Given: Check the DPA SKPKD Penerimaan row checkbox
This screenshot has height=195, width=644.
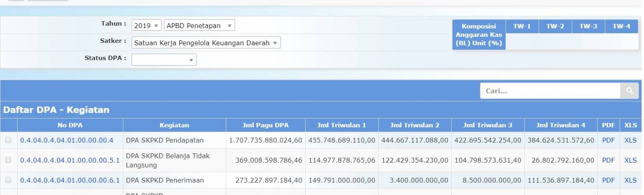Looking at the screenshot, I should pyautogui.click(x=8, y=180).
